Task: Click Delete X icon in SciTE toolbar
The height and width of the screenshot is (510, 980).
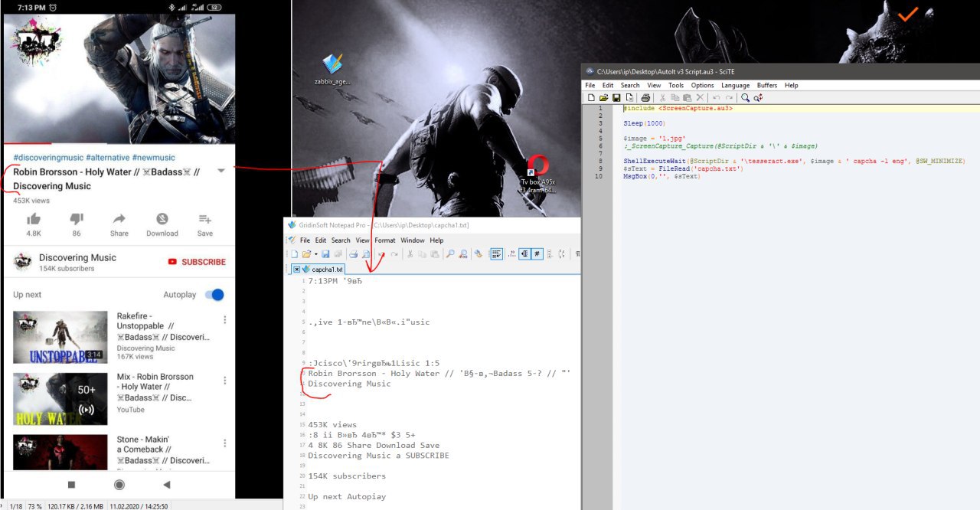Action: [700, 98]
